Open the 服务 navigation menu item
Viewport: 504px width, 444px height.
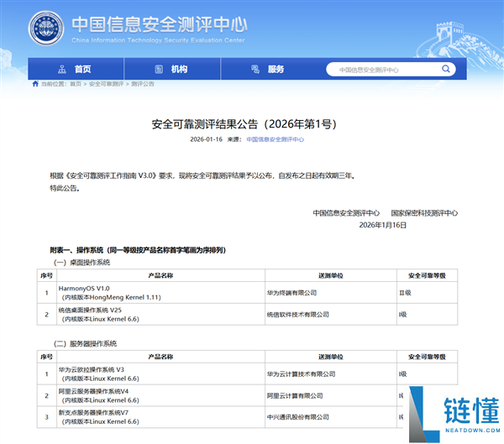point(276,70)
